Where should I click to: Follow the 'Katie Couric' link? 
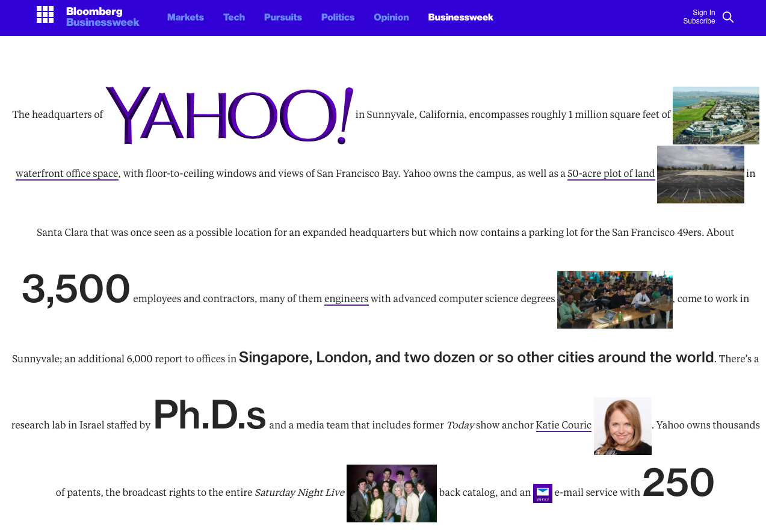(x=564, y=425)
